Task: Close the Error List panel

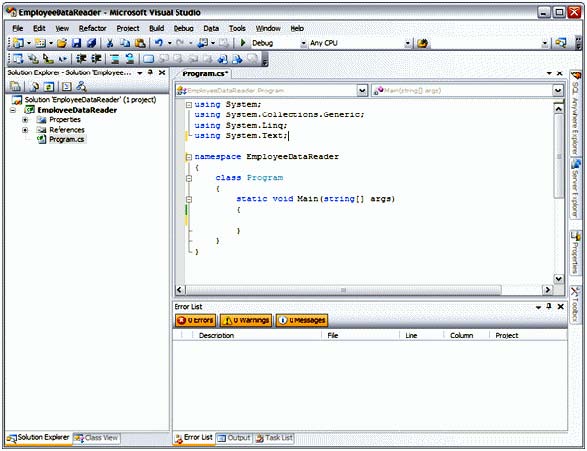Action: (x=560, y=306)
